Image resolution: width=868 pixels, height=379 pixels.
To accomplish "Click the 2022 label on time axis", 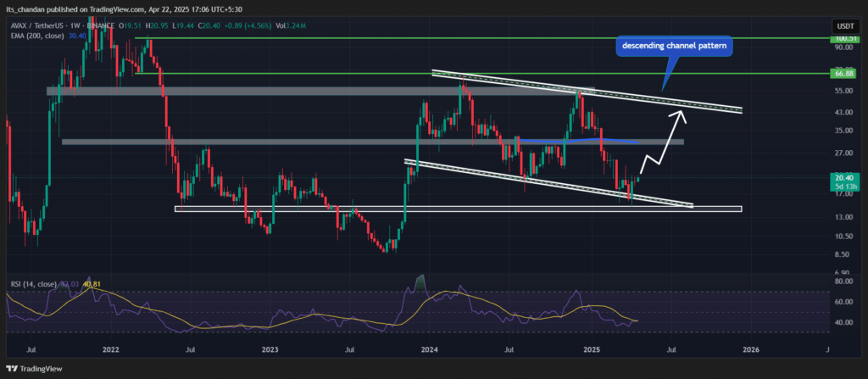I will (110, 348).
